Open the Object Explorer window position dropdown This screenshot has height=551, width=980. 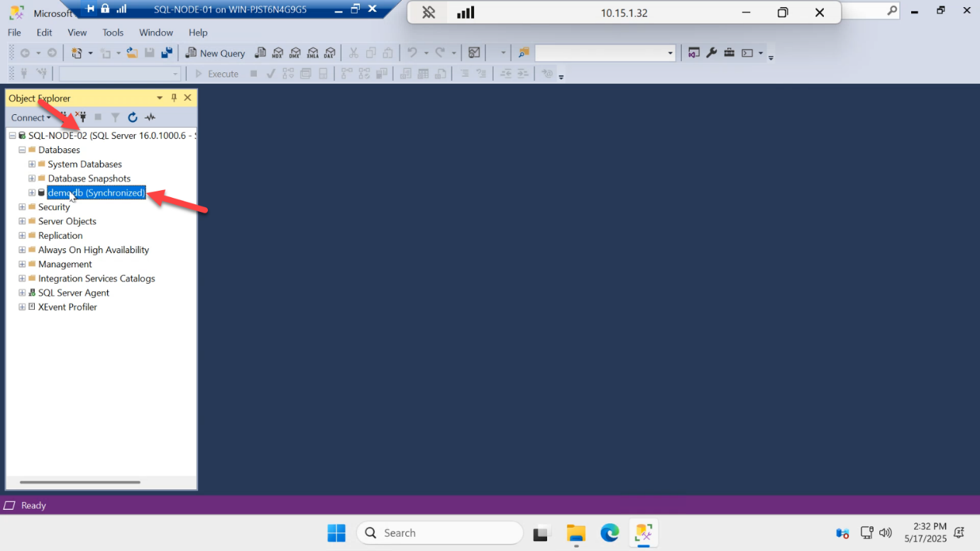click(x=160, y=98)
